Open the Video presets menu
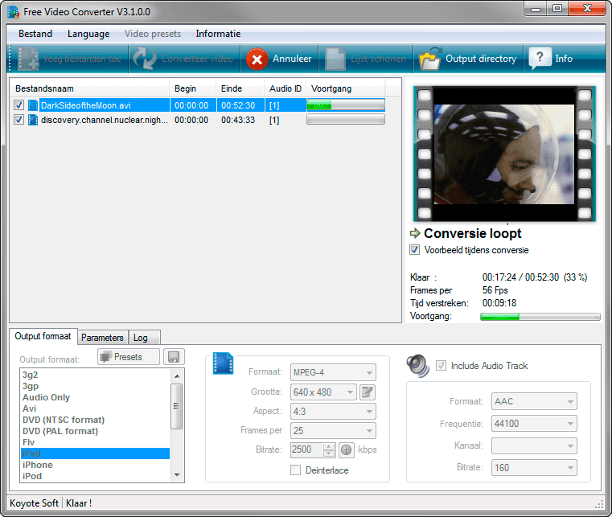Screen dimensions: 612x517 153,34
